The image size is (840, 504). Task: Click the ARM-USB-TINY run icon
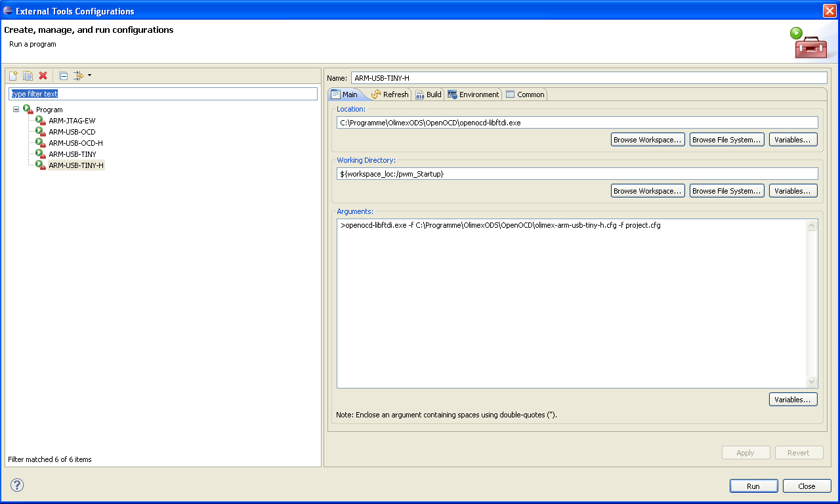41,154
